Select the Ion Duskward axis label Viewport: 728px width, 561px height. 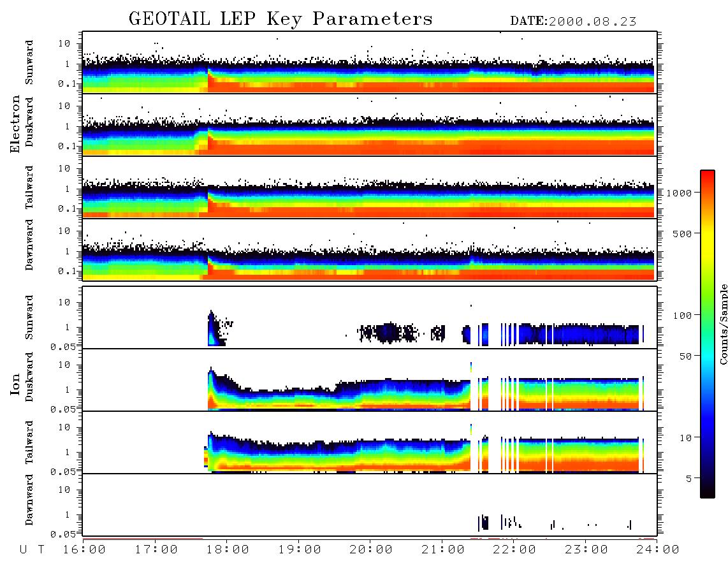[29, 377]
